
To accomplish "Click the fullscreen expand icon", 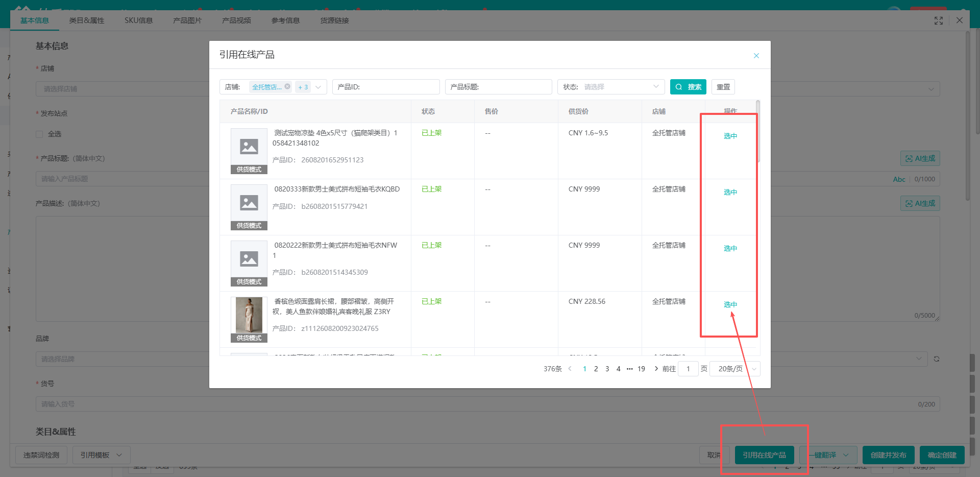I will [938, 20].
